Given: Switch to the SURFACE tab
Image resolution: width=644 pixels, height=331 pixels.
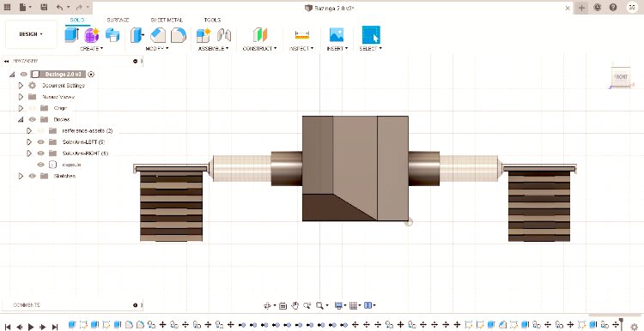Looking at the screenshot, I should pos(118,20).
